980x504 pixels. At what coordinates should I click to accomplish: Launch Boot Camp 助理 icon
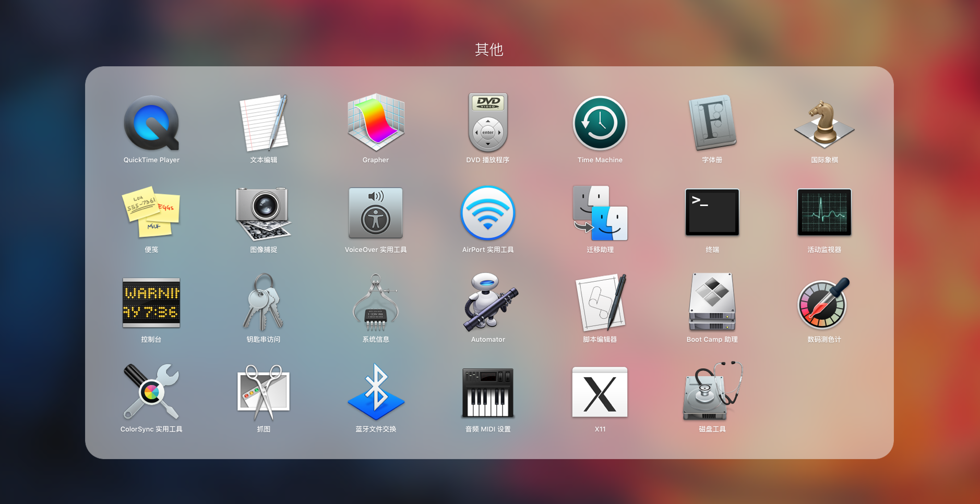(x=712, y=302)
